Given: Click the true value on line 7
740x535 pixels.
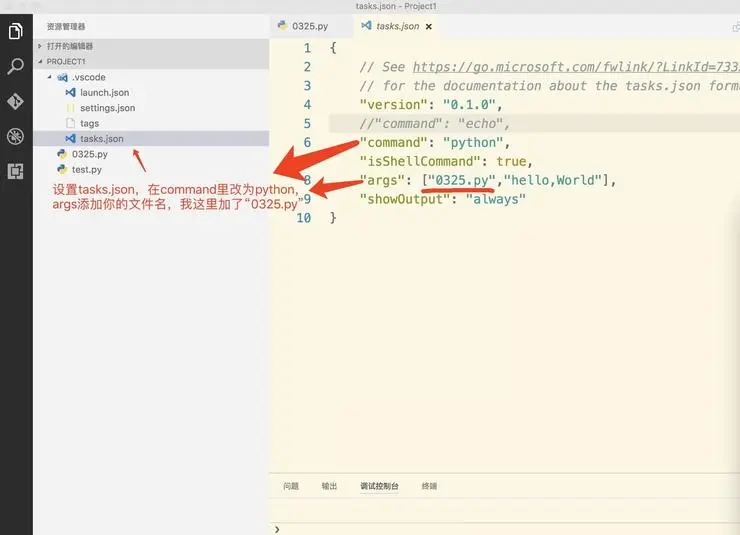Looking at the screenshot, I should [x=511, y=161].
